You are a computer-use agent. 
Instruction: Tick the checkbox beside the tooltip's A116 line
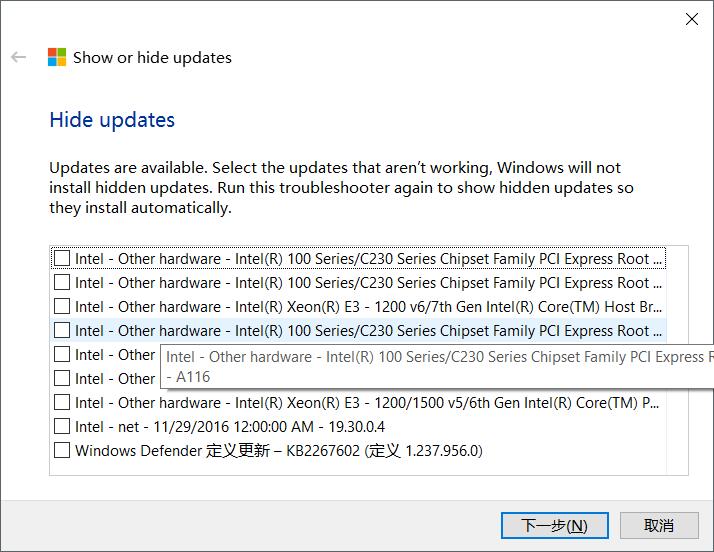(62, 379)
